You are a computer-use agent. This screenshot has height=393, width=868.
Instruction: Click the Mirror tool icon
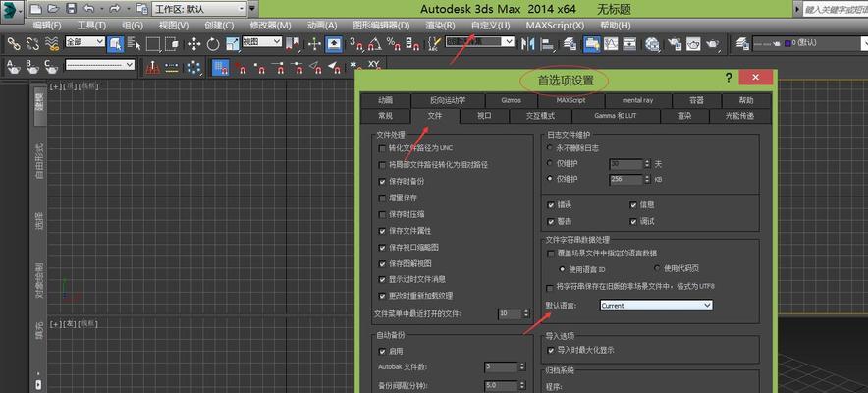[x=527, y=44]
